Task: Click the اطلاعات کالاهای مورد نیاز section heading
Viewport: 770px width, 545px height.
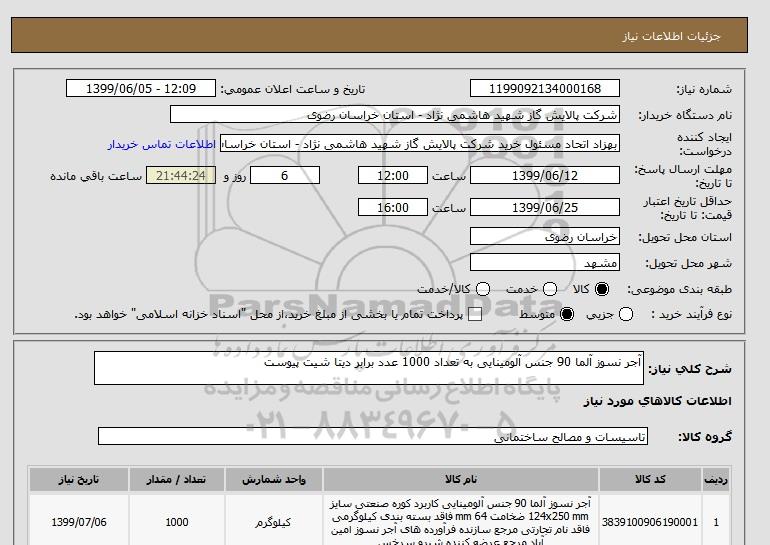Action: (x=658, y=401)
